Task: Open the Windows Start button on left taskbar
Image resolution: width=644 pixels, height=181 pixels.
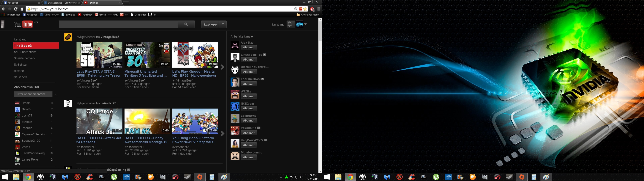Action: pyautogui.click(x=5, y=177)
